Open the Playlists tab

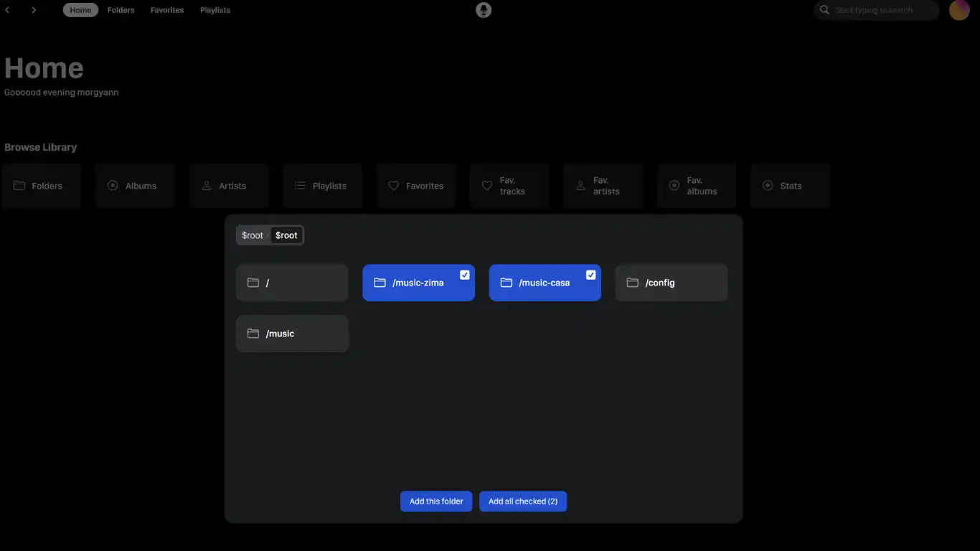pyautogui.click(x=215, y=10)
